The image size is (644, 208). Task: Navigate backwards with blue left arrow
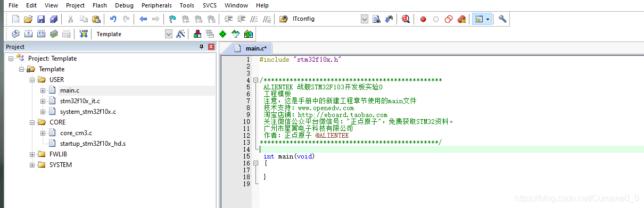[x=143, y=19]
